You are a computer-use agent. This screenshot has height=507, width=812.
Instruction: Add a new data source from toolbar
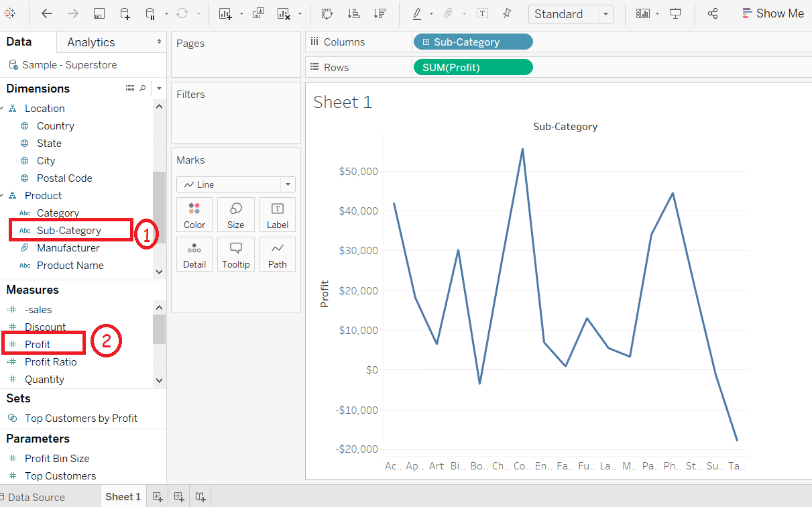(125, 13)
